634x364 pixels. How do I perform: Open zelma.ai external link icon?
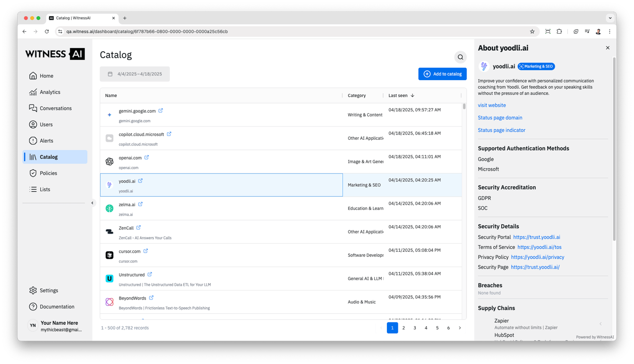[x=140, y=204]
